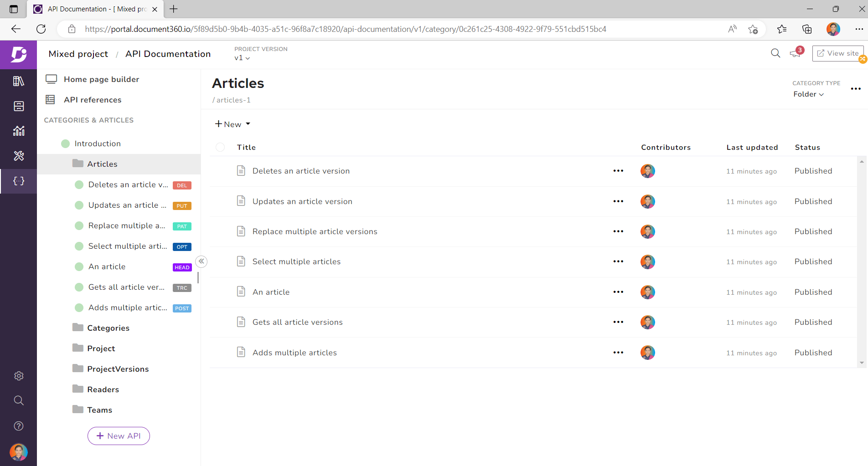
Task: Click the New API button
Action: pos(119,436)
